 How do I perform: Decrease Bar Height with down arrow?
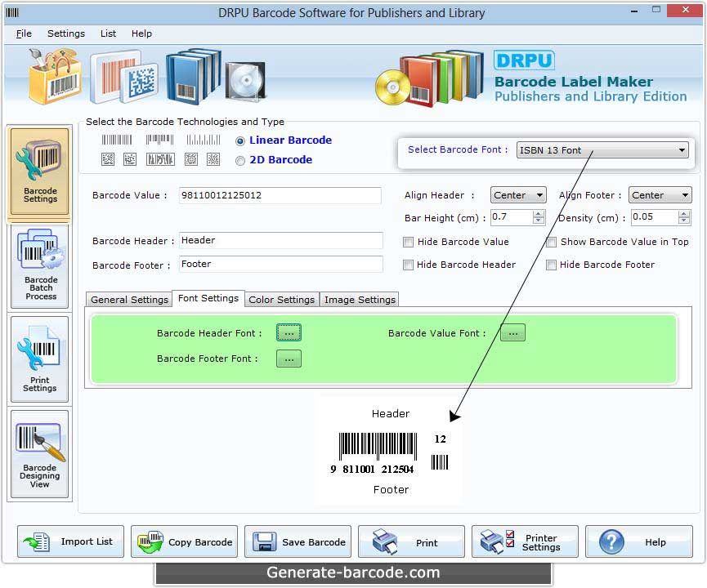[x=539, y=220]
